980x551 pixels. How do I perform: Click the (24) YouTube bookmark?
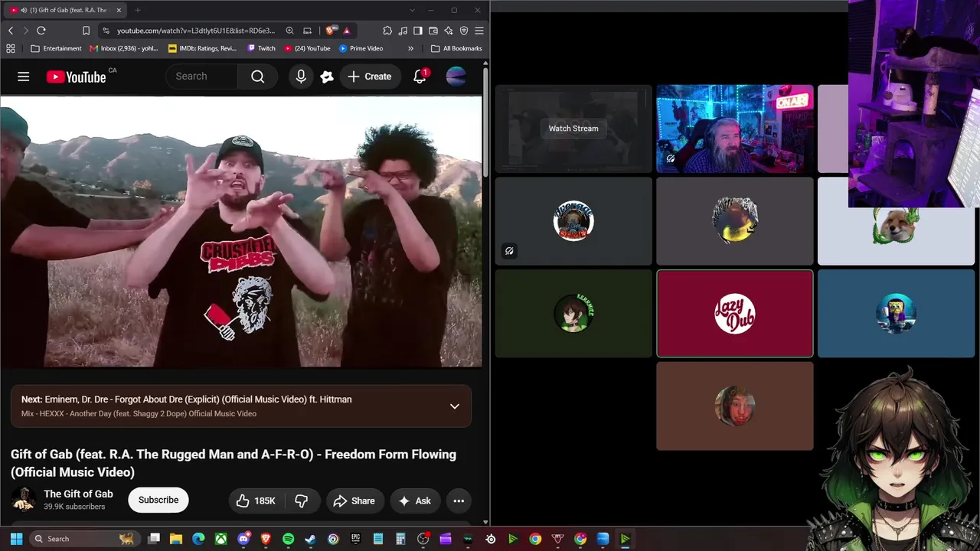coord(307,48)
